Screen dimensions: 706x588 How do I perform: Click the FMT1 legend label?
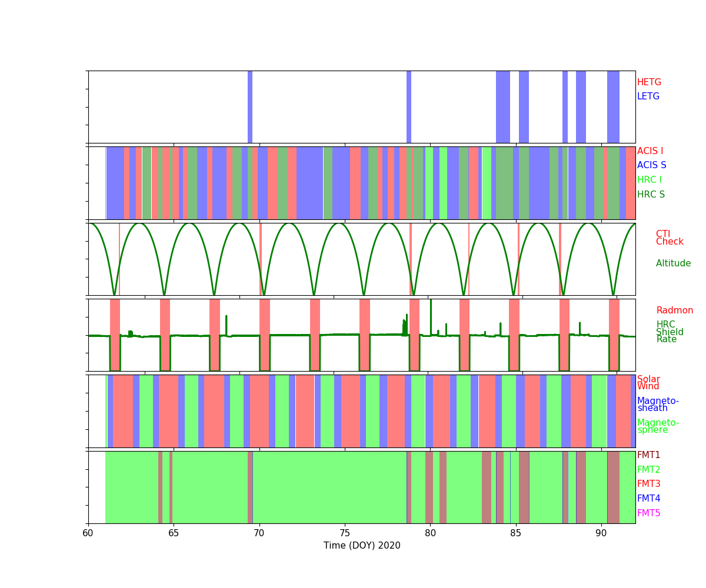[x=648, y=455]
